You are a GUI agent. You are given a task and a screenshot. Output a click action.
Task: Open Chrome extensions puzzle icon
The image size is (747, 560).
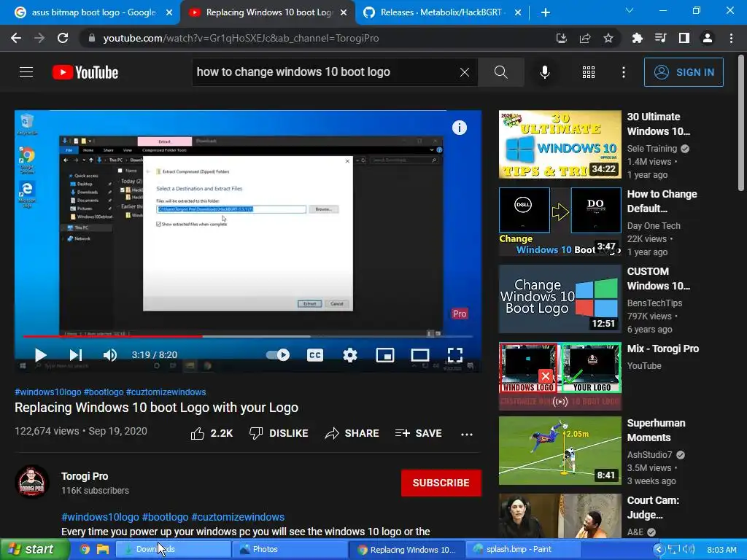[x=637, y=38]
